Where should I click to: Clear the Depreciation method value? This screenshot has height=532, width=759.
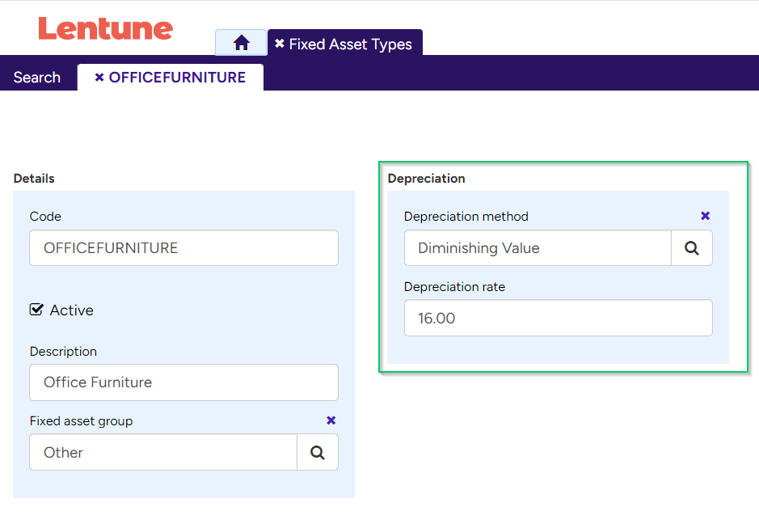706,216
